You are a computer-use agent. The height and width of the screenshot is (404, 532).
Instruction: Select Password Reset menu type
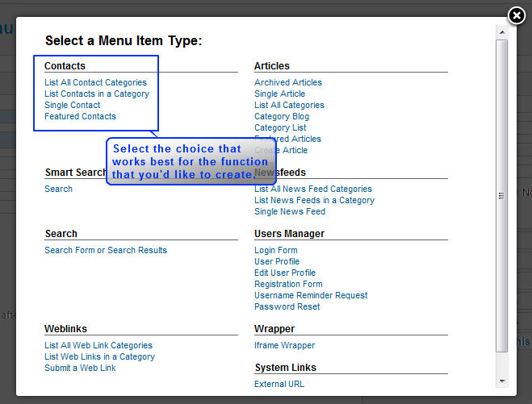(x=287, y=306)
